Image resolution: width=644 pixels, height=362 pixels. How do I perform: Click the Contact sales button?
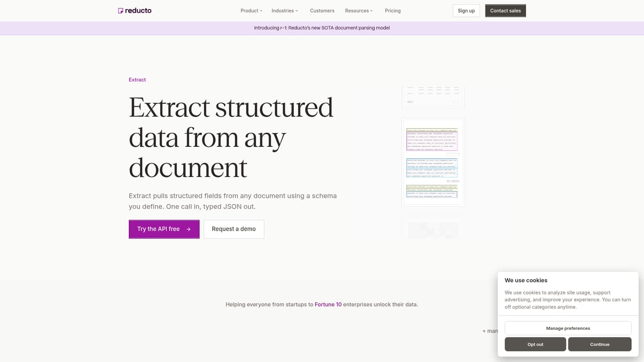point(506,11)
